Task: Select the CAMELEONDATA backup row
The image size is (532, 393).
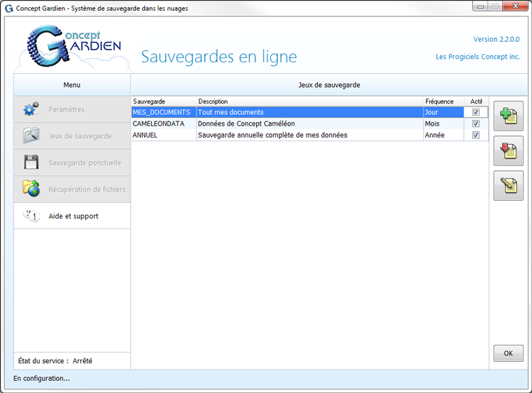Action: pos(158,123)
